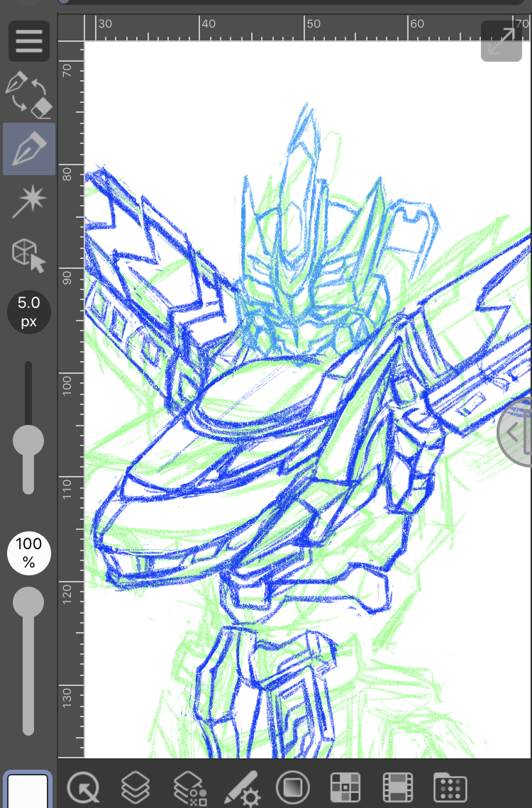Image resolution: width=532 pixels, height=808 pixels.
Task: Open the Quick Access palette
Action: 83,787
